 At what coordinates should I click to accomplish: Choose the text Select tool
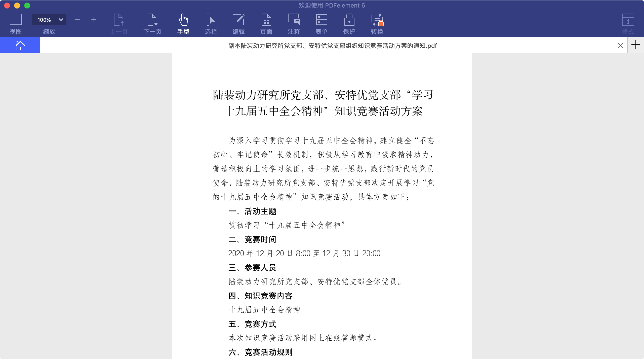(211, 24)
